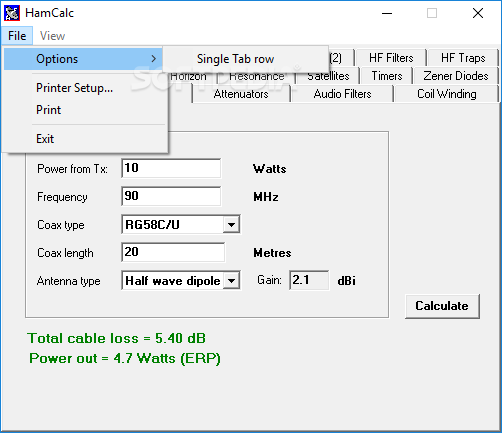Click the Power from Tx input field
This screenshot has height=433, width=502.
tap(171, 168)
